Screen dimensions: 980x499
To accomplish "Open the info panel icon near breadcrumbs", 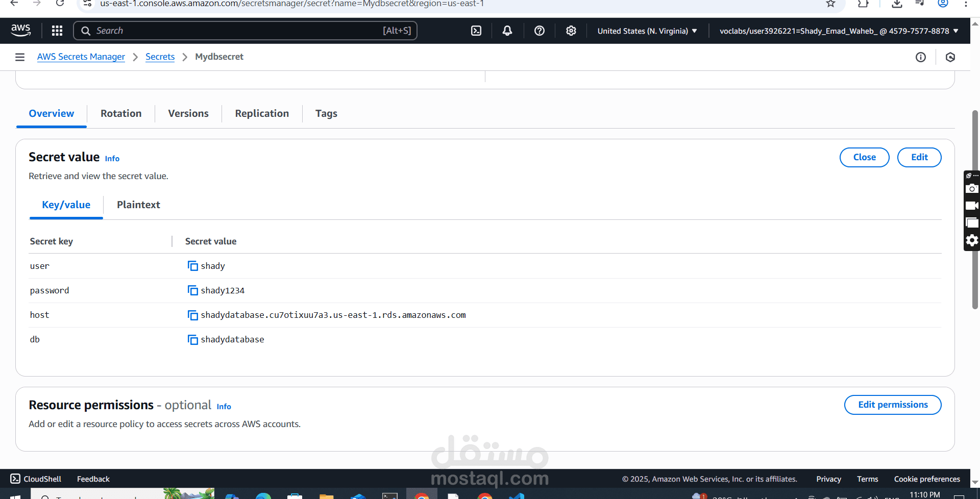I will (921, 57).
